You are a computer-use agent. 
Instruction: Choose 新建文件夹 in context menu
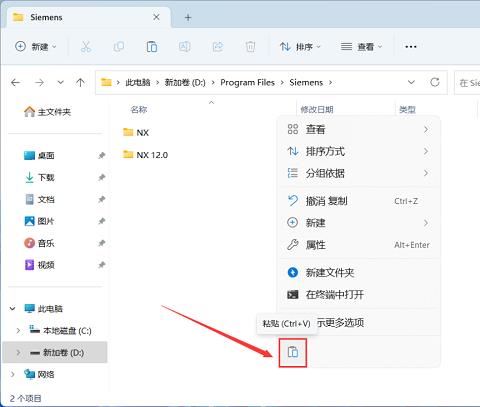[358, 273]
